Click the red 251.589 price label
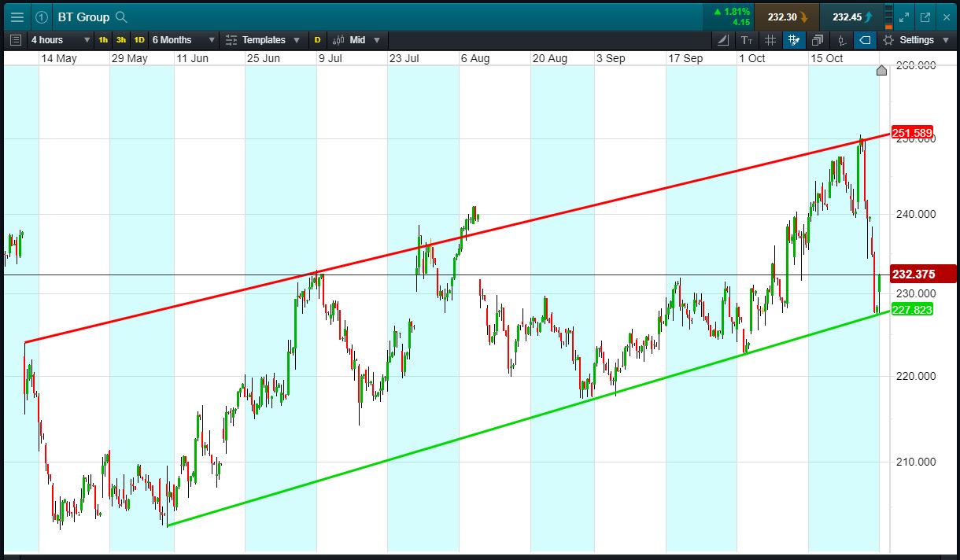This screenshot has width=960, height=560. coord(912,132)
